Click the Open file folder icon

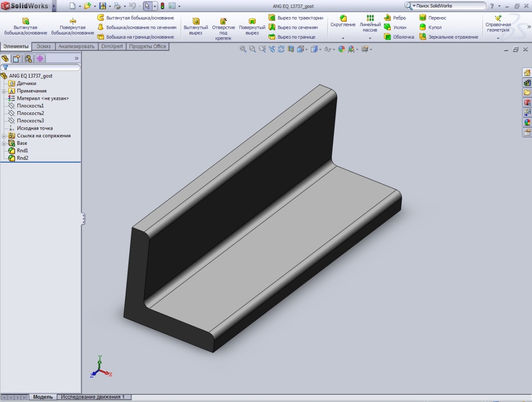[x=87, y=6]
